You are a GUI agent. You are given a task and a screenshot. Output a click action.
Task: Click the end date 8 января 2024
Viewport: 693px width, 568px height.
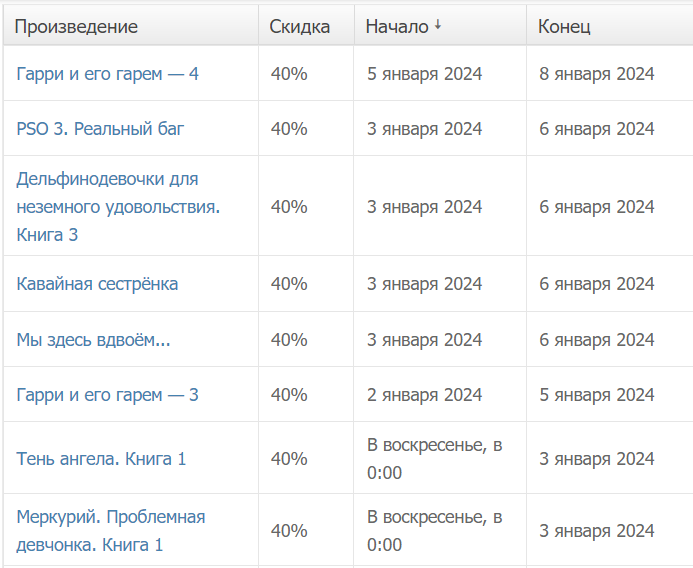(596, 73)
